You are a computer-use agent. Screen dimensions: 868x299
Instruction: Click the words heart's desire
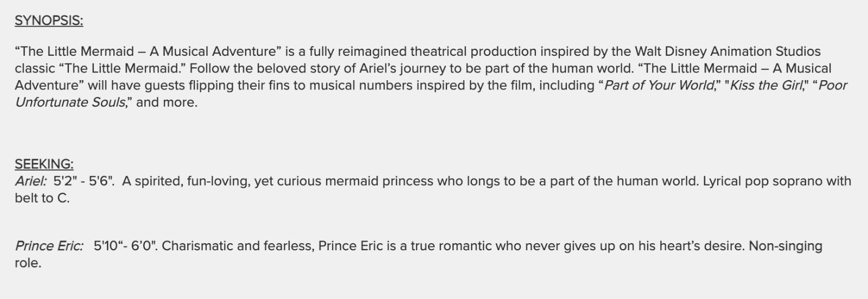point(702,246)
